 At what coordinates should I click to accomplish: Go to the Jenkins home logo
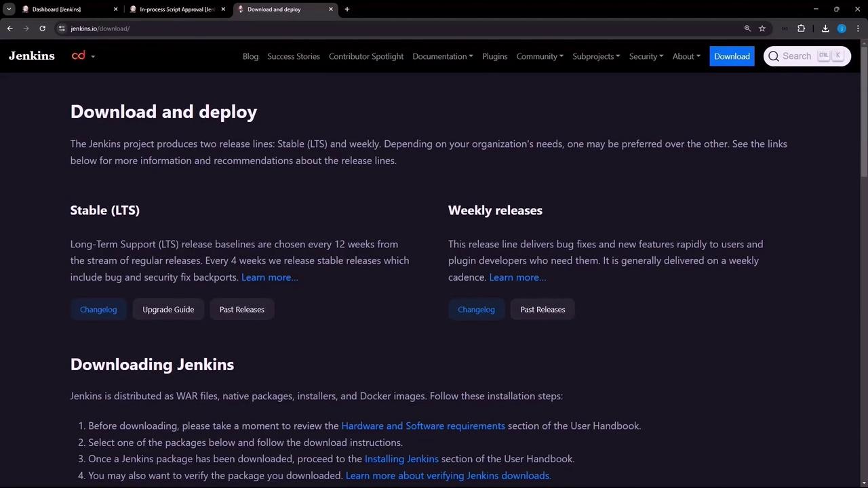(x=32, y=56)
